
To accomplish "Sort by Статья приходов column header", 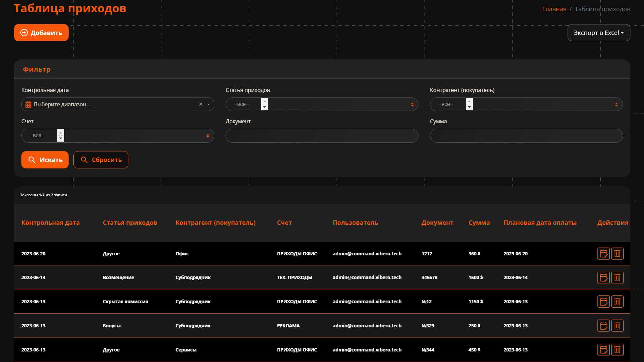I will [130, 223].
